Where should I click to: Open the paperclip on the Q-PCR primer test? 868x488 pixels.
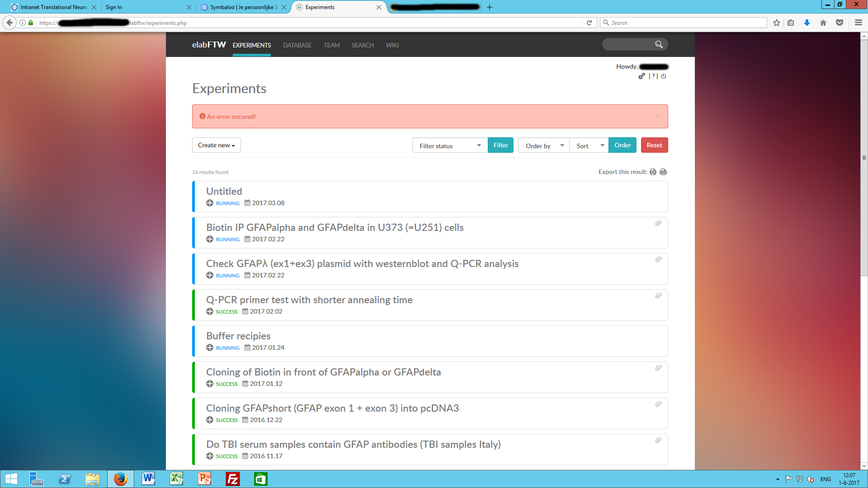click(658, 296)
